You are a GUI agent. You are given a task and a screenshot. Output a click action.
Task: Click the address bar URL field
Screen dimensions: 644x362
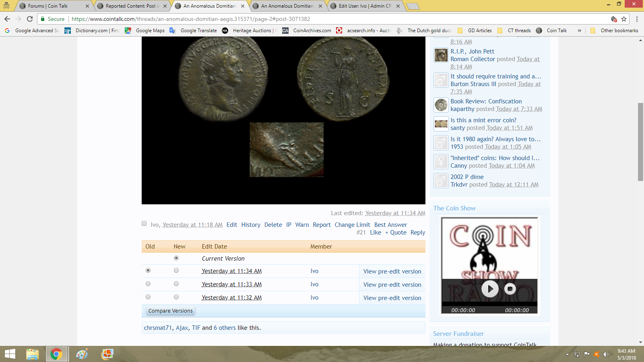click(x=322, y=19)
